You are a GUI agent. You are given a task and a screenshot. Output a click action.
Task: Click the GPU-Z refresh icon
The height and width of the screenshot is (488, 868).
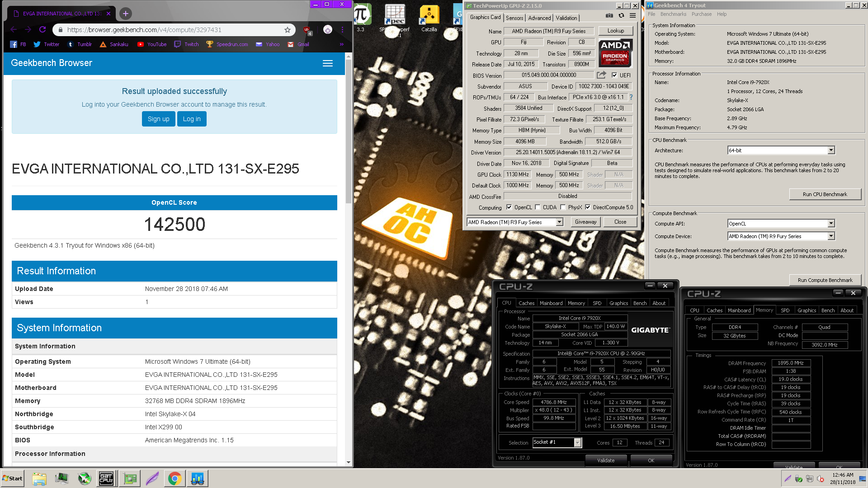(x=621, y=16)
